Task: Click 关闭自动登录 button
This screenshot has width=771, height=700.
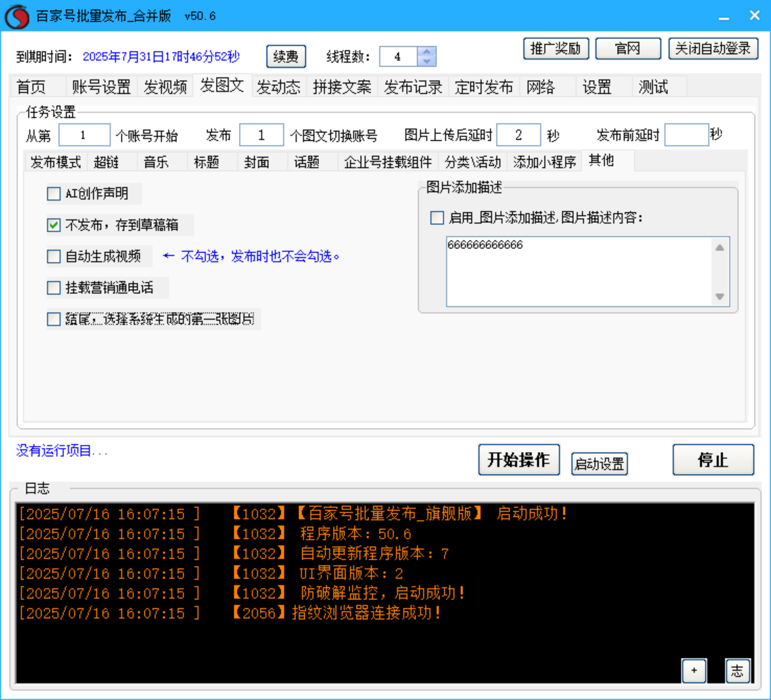Action: pos(713,48)
